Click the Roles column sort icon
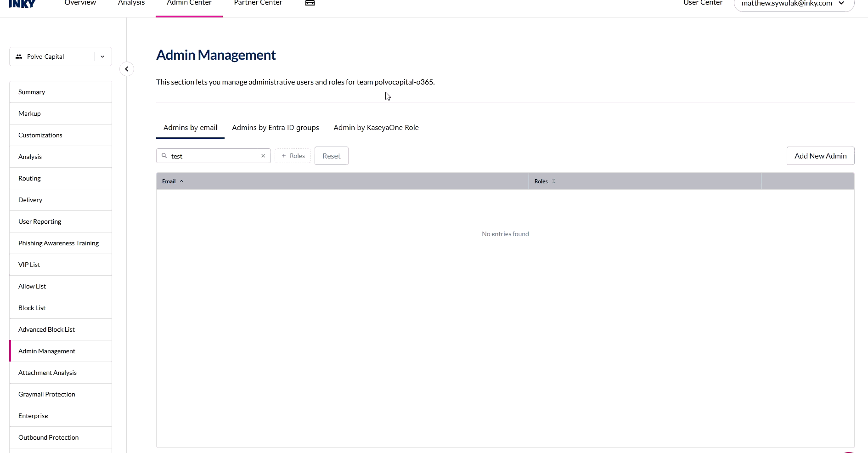Viewport: 868px width, 453px height. pos(554,181)
